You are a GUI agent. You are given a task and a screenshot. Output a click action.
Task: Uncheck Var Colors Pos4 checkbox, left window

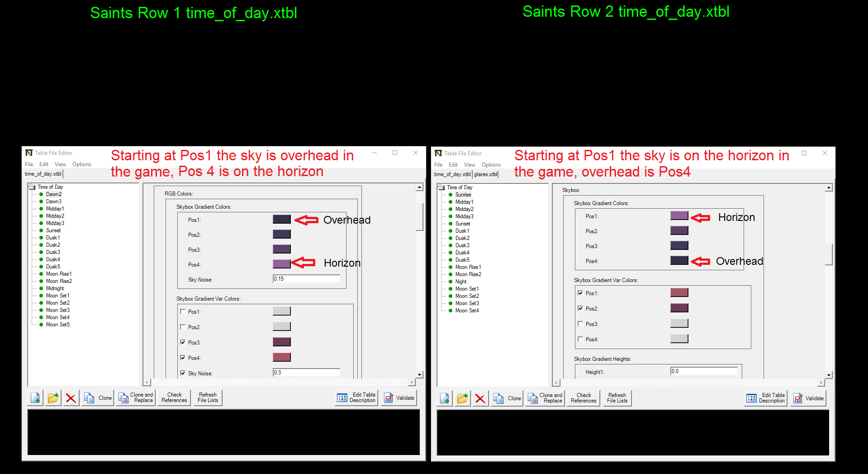pos(183,358)
